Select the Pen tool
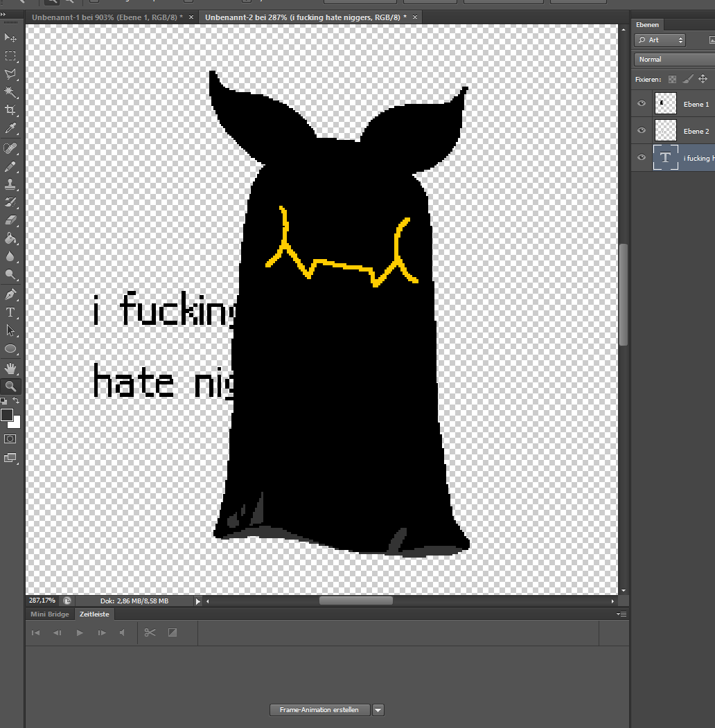The width and height of the screenshot is (715, 728). pyautogui.click(x=10, y=294)
